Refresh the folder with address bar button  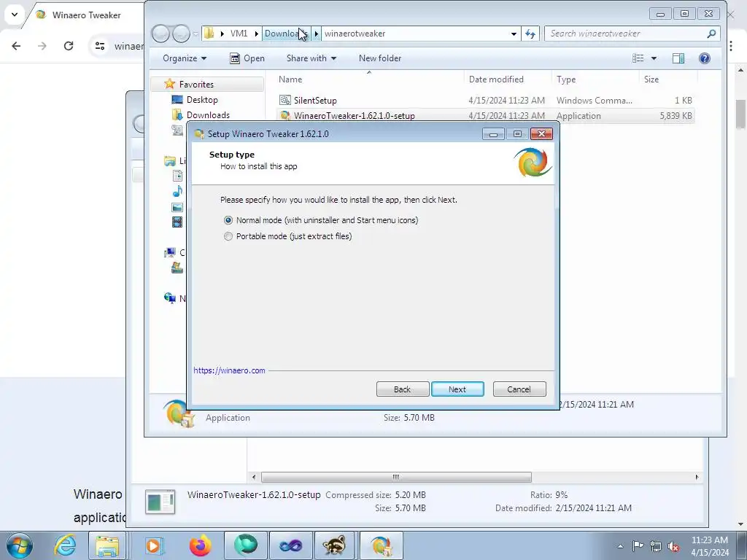(x=530, y=34)
